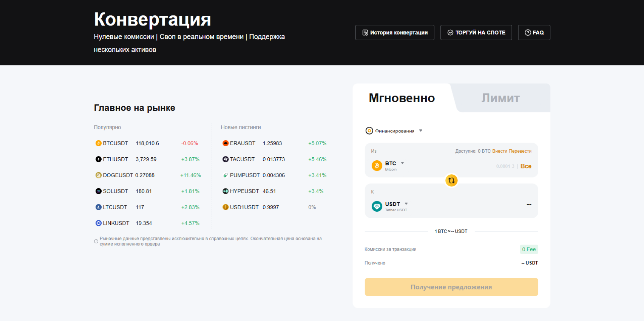The height and width of the screenshot is (321, 644).
Task: Click the +11.46% DOGE change value
Action: tap(191, 175)
